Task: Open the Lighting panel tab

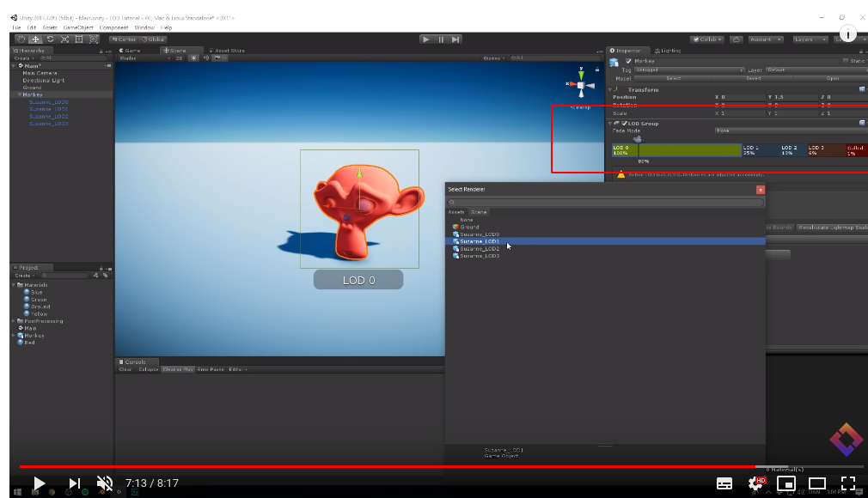Action: 669,50
